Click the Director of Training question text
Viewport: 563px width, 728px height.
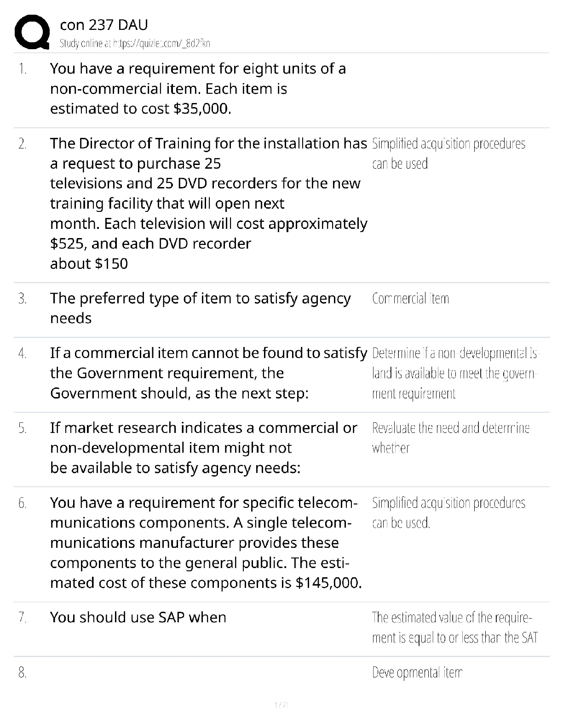[x=208, y=203]
